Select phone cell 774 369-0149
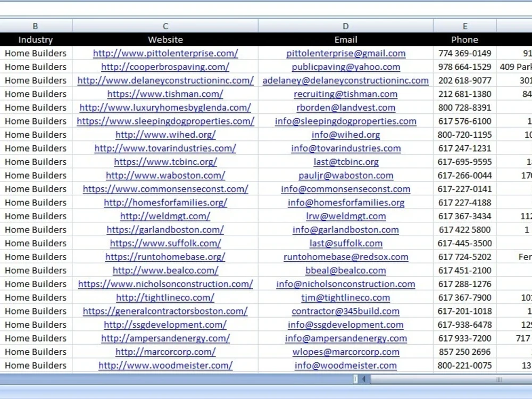The height and width of the screenshot is (399, 532). click(465, 53)
